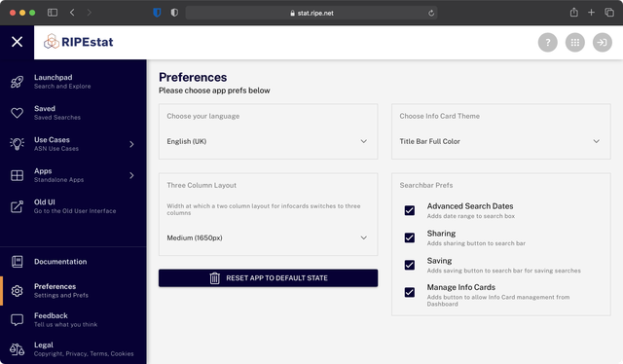Uncheck the Saving checkbox
This screenshot has height=364, width=623.
(x=410, y=265)
